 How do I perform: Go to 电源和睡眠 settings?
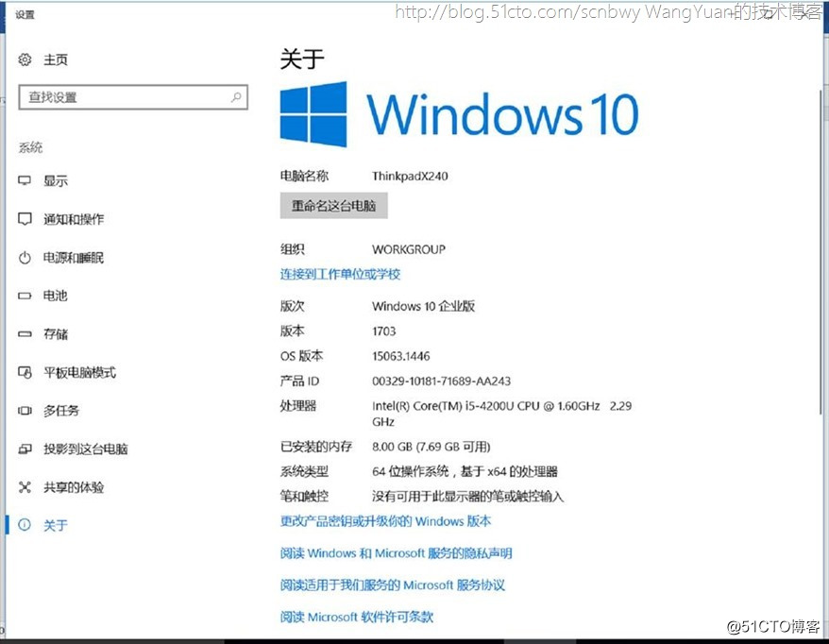pyautogui.click(x=74, y=258)
